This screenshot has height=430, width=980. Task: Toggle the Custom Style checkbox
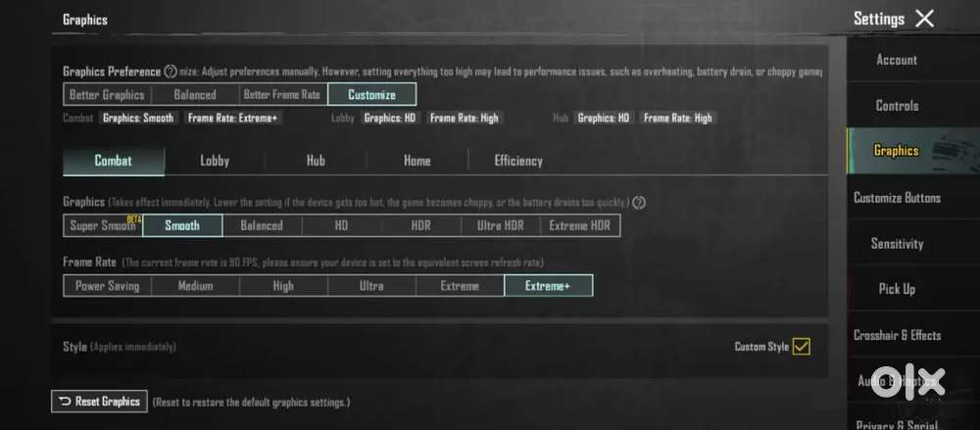801,346
